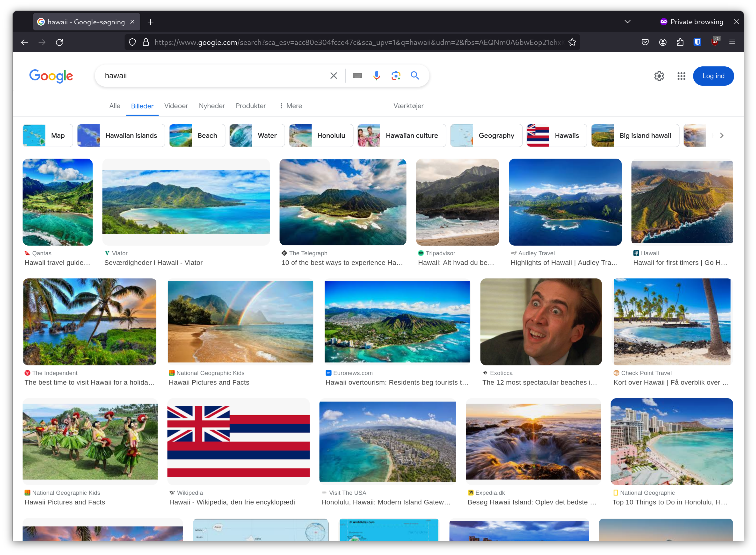Open the Euronews overtourism aerial image
This screenshot has height=555, width=756.
coord(397,322)
